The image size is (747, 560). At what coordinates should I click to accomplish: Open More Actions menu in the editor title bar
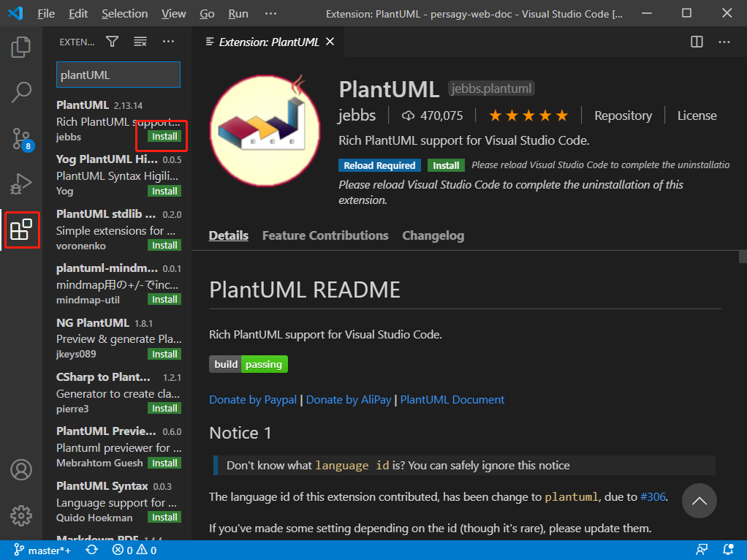(726, 42)
